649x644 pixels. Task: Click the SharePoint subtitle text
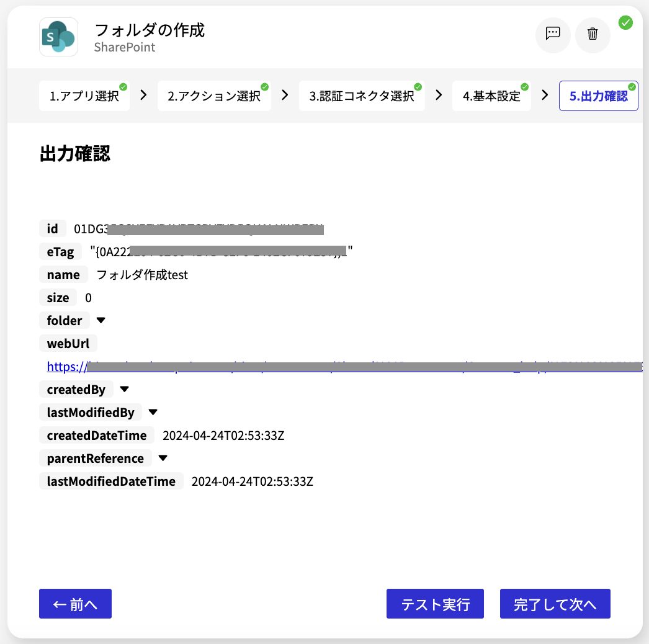point(125,47)
